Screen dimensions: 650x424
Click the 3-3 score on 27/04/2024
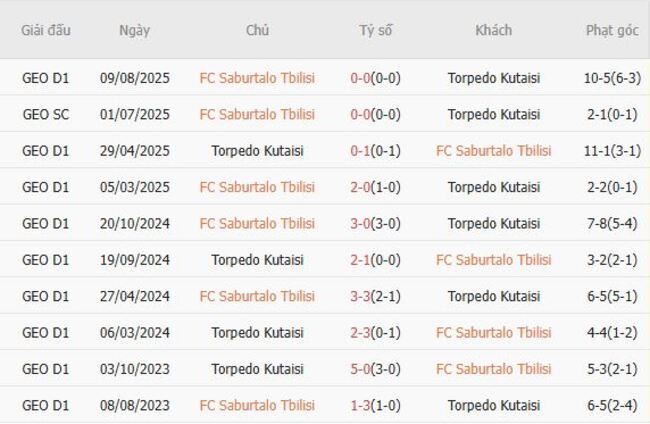tap(360, 296)
